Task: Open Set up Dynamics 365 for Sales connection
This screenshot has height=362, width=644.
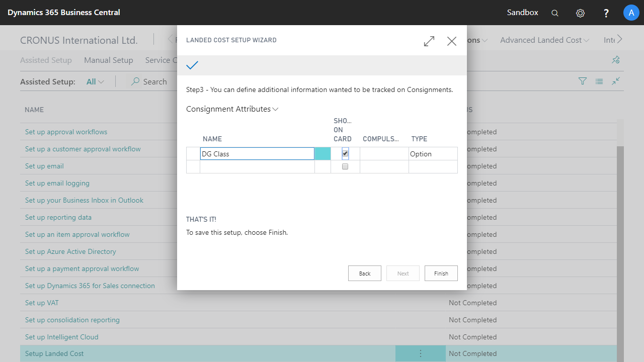Action: [90, 286]
